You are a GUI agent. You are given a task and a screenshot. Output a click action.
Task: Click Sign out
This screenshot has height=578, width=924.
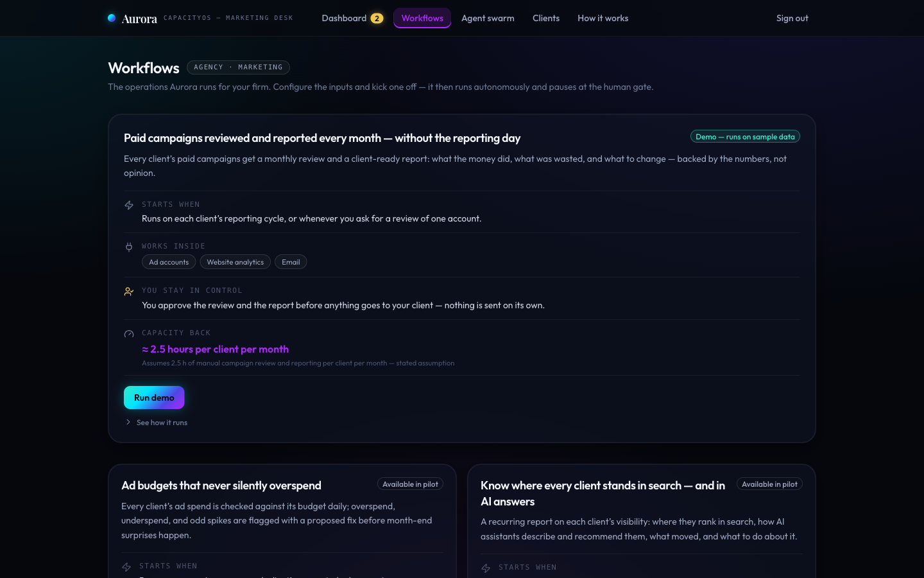[792, 18]
